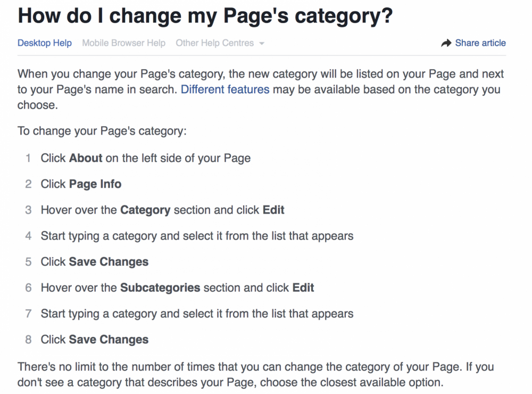
Task: Click the bold word Subcategories in step 6
Action: pyautogui.click(x=160, y=288)
